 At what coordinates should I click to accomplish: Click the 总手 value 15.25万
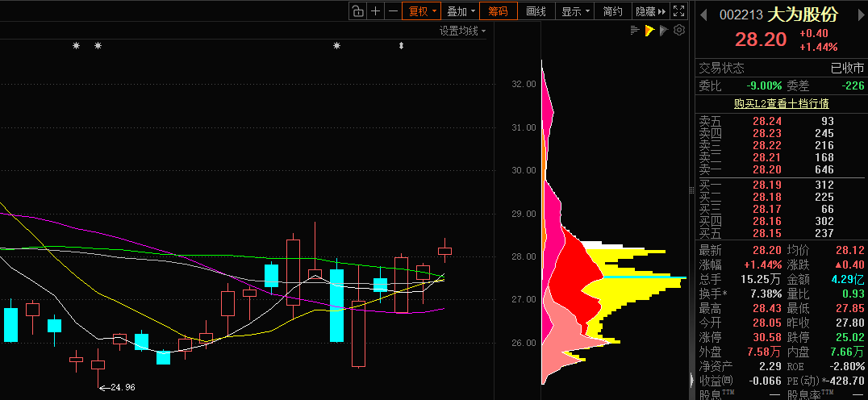click(762, 279)
